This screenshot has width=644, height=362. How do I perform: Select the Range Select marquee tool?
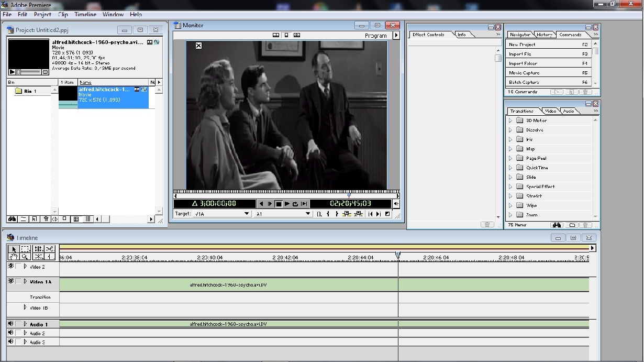25,249
